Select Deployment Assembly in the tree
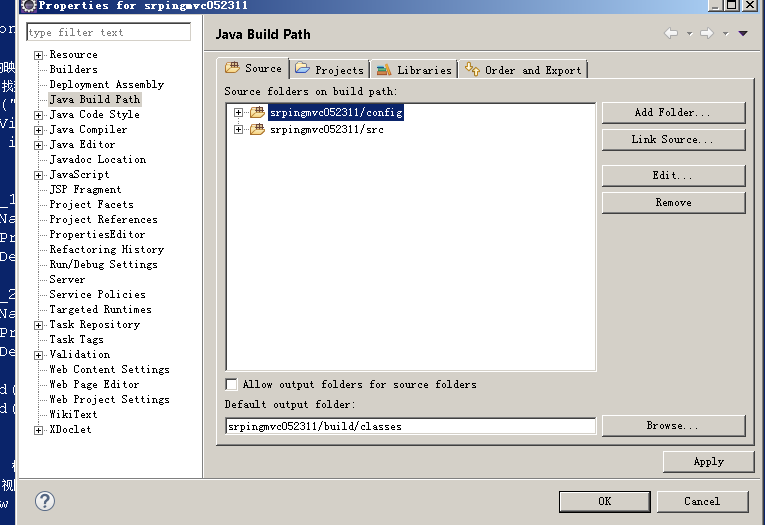765x525 pixels. click(x=106, y=84)
